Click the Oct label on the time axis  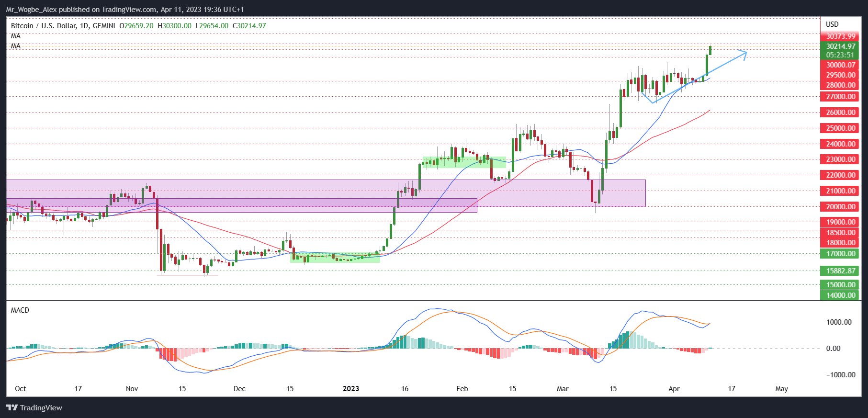[x=21, y=389]
